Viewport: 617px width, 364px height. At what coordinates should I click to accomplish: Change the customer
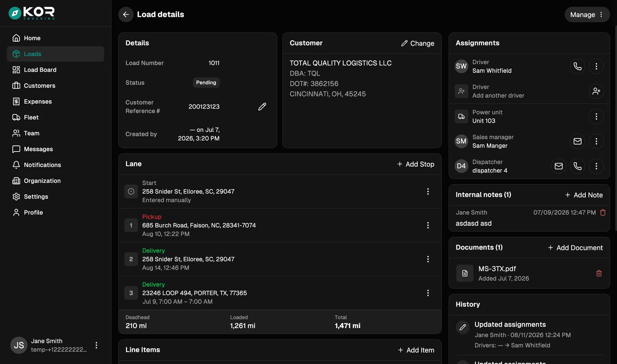[x=418, y=43]
